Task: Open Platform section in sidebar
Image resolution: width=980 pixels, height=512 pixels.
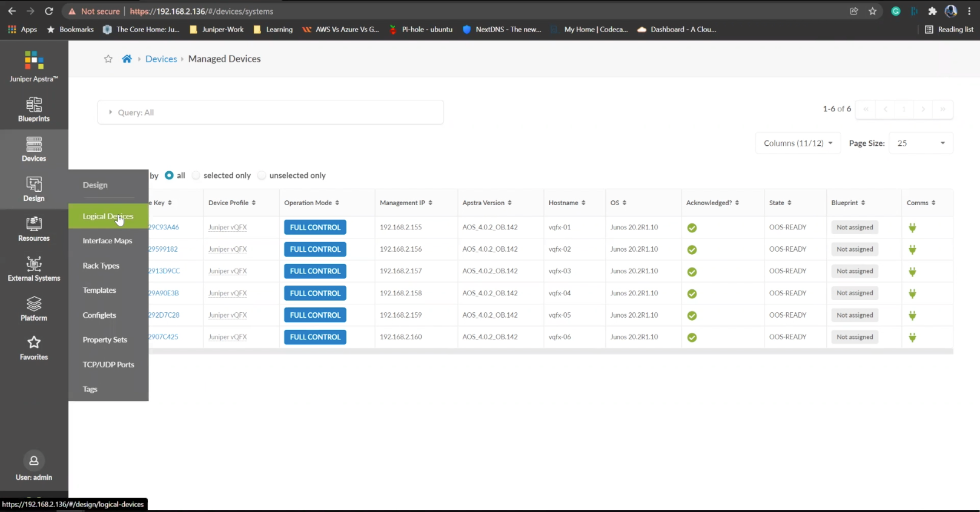Action: click(34, 309)
